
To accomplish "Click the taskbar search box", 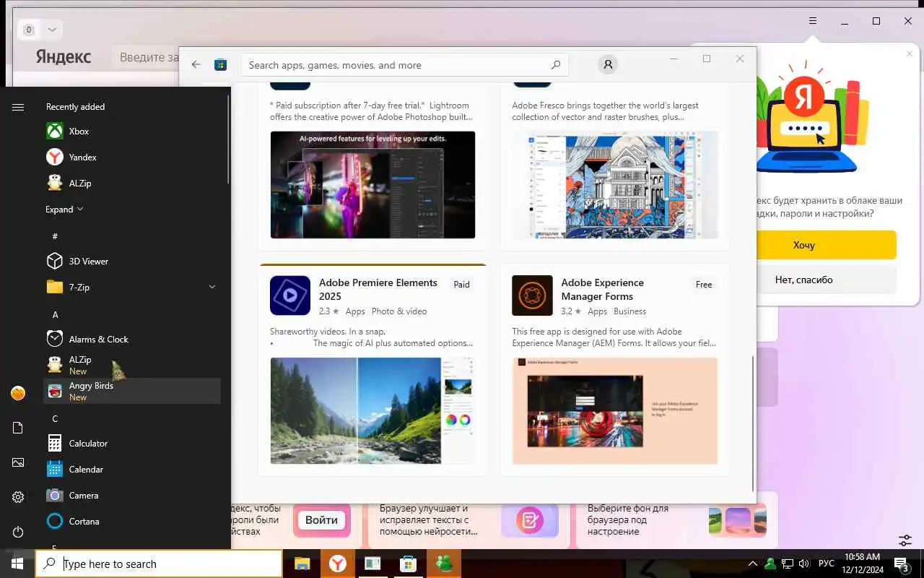I will (x=159, y=564).
